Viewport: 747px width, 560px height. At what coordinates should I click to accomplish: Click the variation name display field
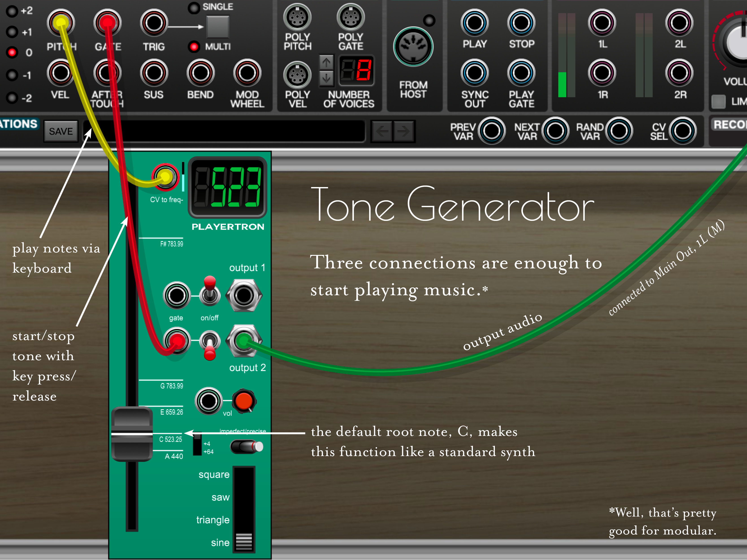click(x=236, y=131)
